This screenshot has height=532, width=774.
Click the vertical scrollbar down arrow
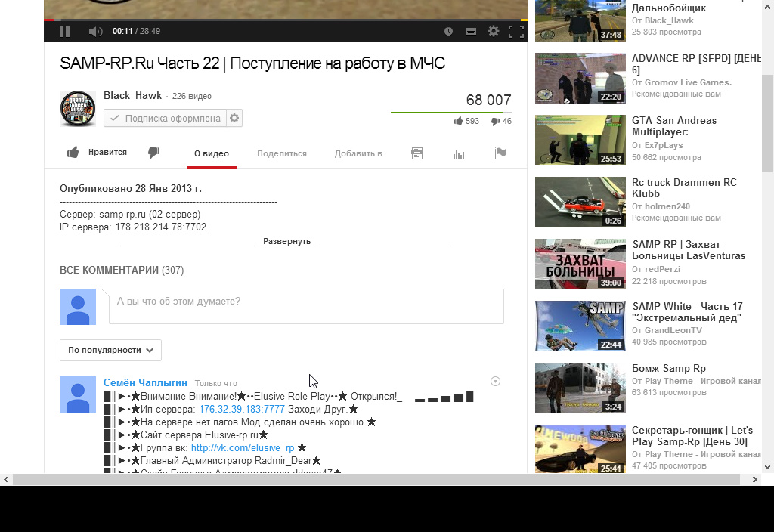point(768,466)
